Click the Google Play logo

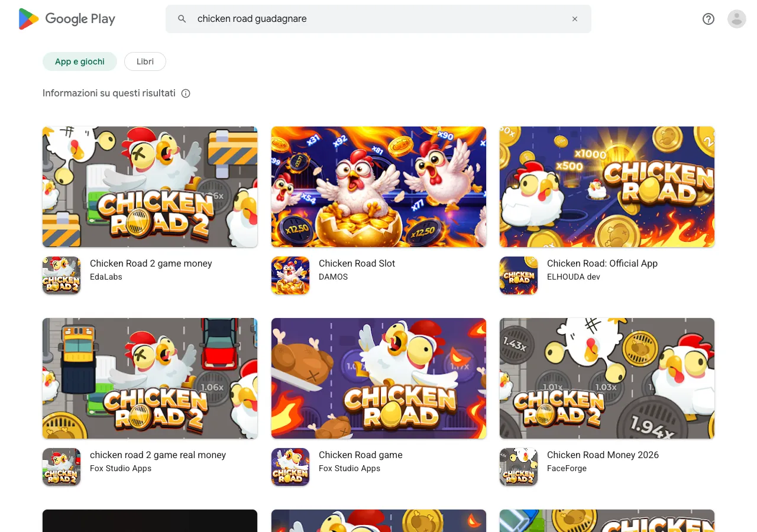click(x=67, y=19)
